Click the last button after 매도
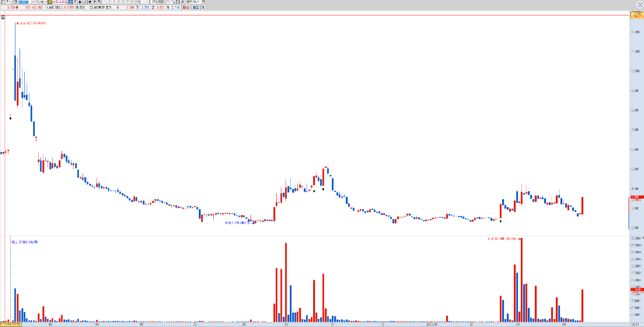The image size is (644, 327). click(203, 7)
